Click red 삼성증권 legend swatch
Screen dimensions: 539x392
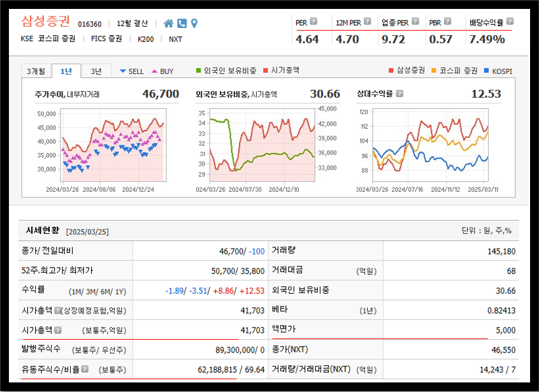coord(391,71)
